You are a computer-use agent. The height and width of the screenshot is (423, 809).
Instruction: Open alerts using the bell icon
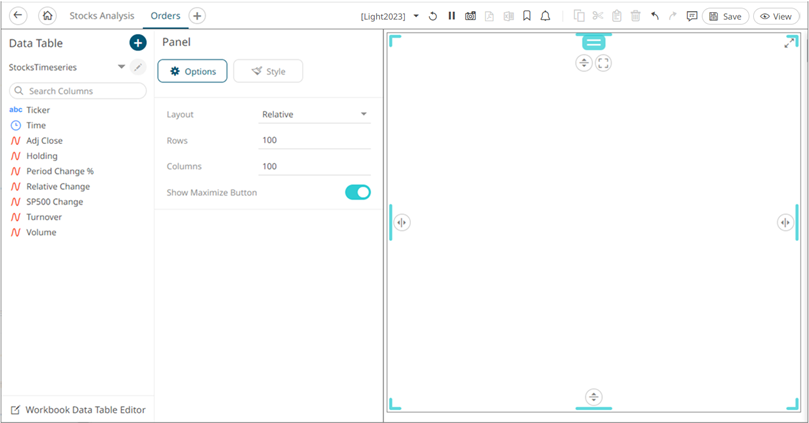545,16
